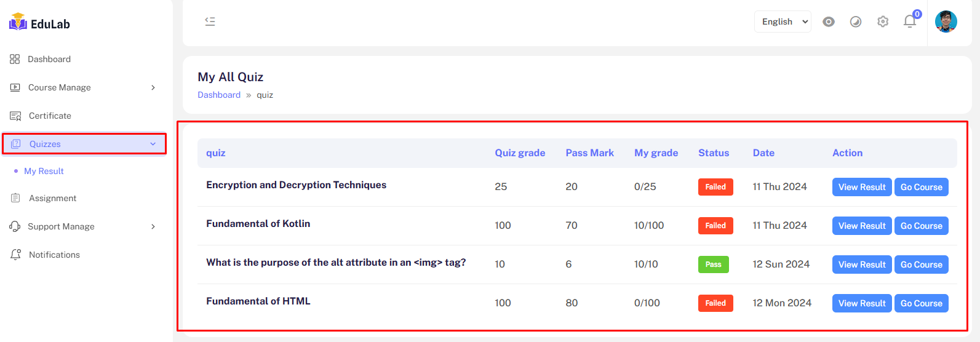This screenshot has height=342, width=980.
Task: Click the eye icon in top bar
Action: (829, 22)
